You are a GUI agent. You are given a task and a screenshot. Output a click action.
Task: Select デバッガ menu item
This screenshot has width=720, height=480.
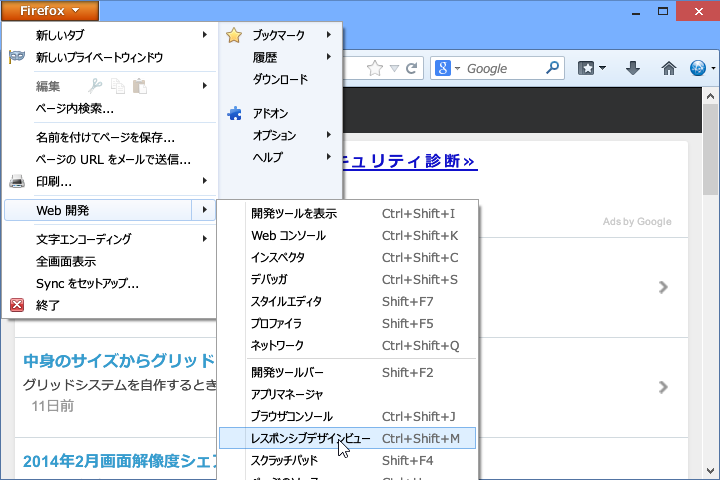tap(348, 279)
